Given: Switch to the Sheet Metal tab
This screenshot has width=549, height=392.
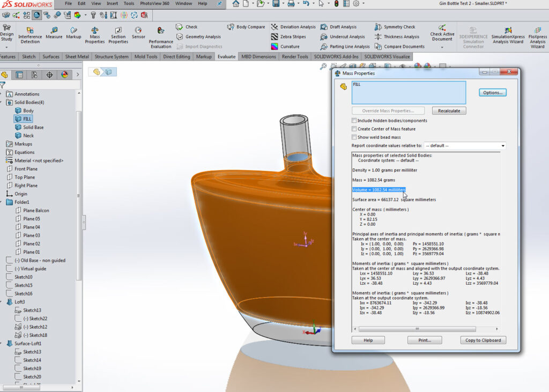Looking at the screenshot, I should 77,56.
